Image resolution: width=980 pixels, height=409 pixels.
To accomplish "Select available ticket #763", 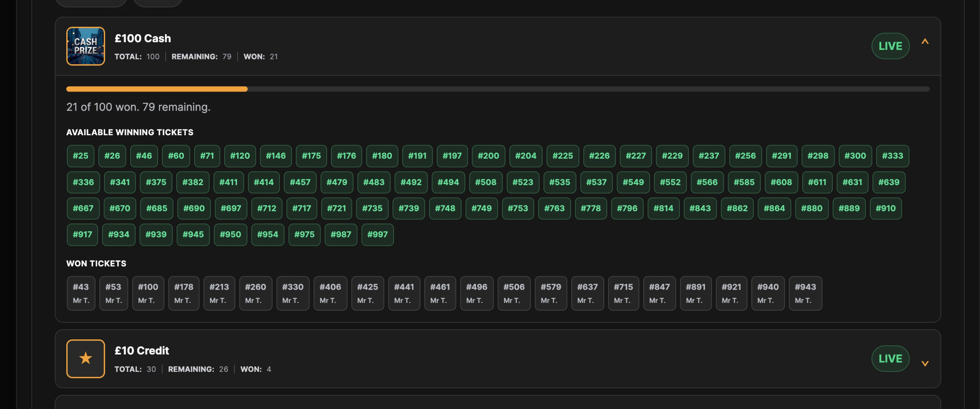I will [554, 208].
